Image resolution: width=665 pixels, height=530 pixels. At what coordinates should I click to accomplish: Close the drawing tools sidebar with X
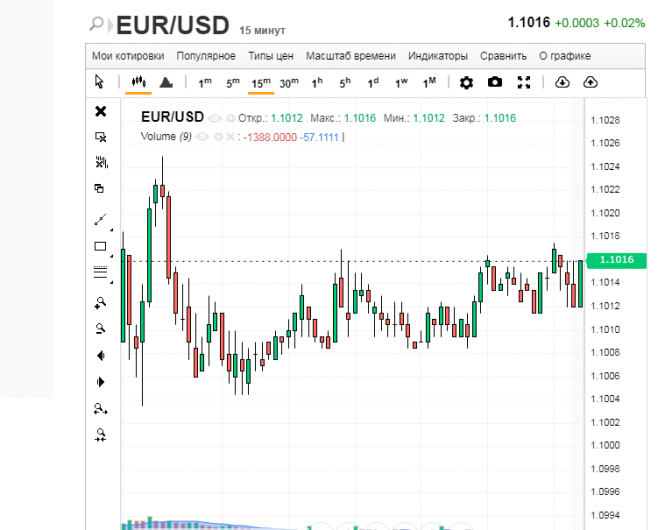[x=101, y=111]
